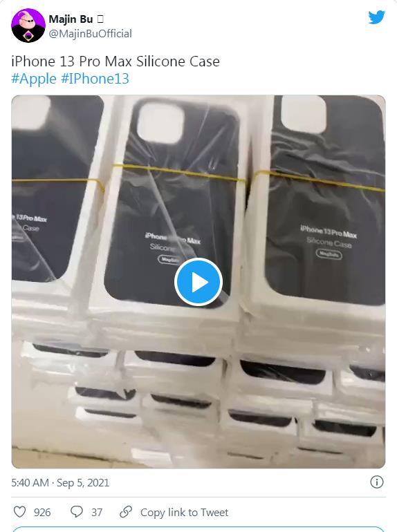Open replies via speech bubble icon

[x=76, y=512]
